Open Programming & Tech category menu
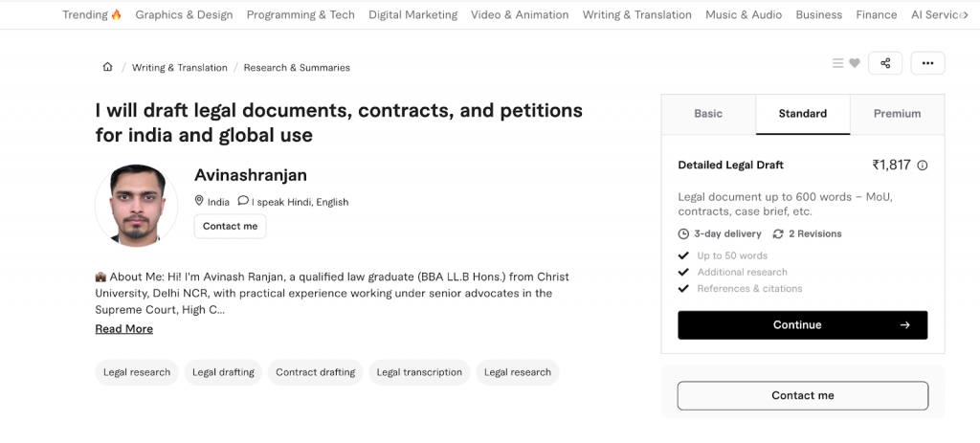 tap(301, 14)
